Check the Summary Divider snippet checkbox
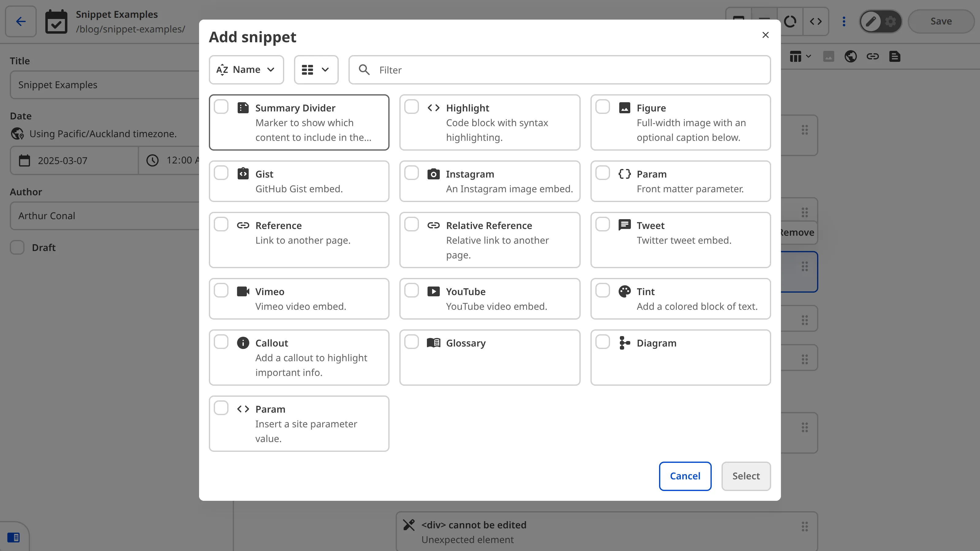Screen dimensions: 980x551 (221, 107)
